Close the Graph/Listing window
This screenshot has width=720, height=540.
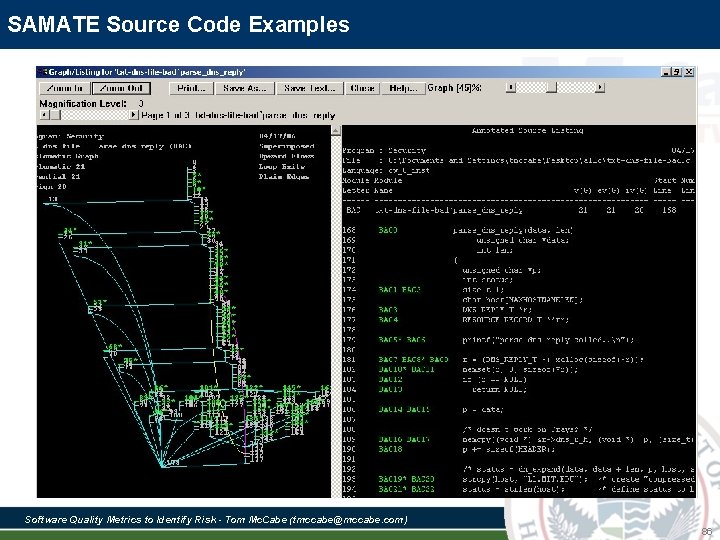click(x=689, y=72)
